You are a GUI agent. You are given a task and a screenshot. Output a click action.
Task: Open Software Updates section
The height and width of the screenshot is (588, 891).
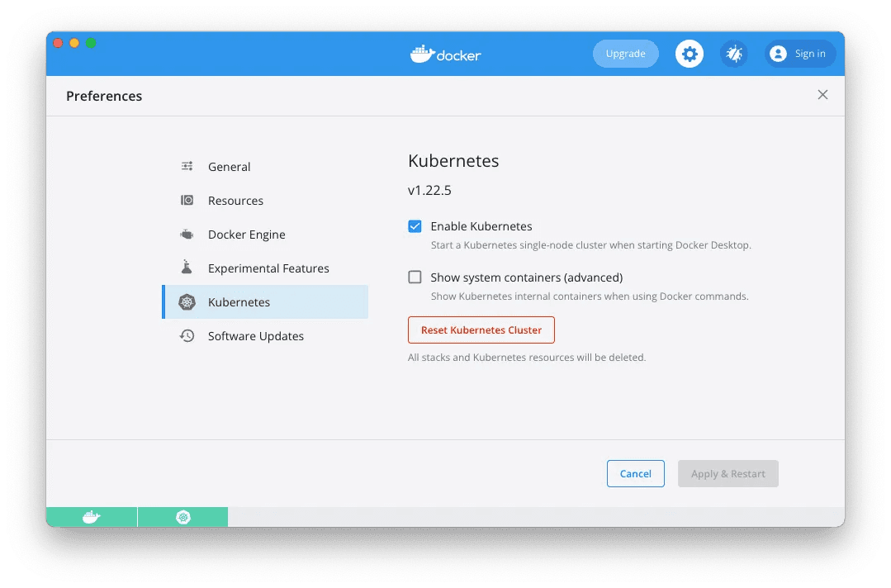tap(256, 336)
